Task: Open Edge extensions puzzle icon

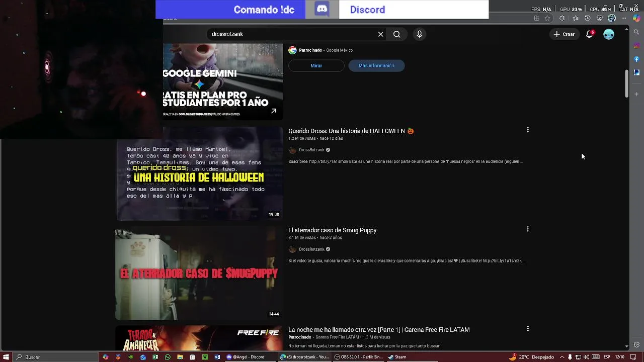Action: [x=562, y=18]
